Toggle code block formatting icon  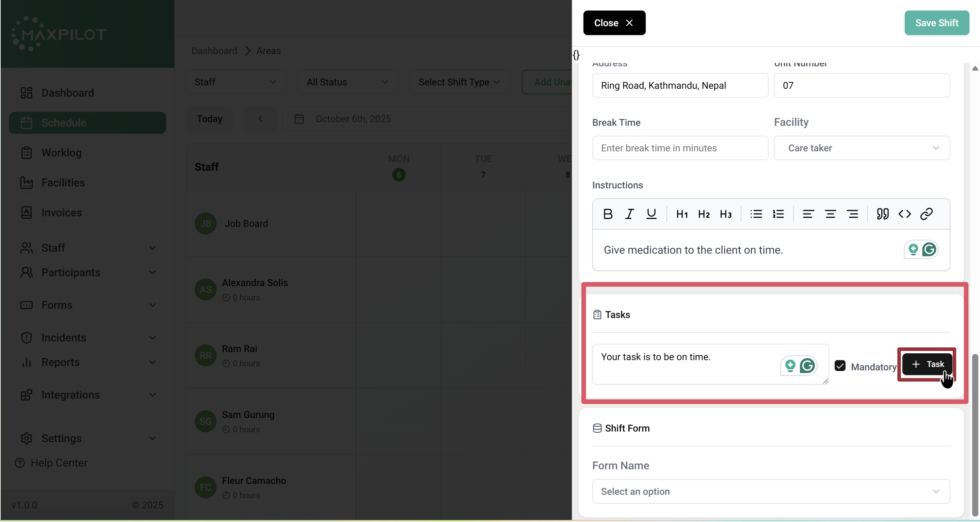904,214
